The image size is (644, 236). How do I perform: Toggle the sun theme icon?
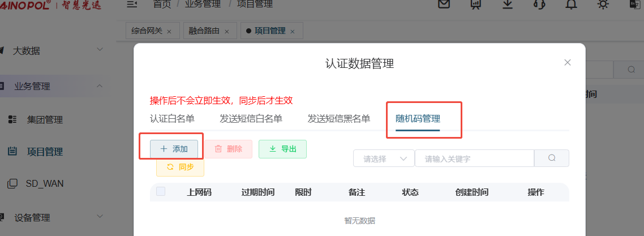[x=603, y=4]
